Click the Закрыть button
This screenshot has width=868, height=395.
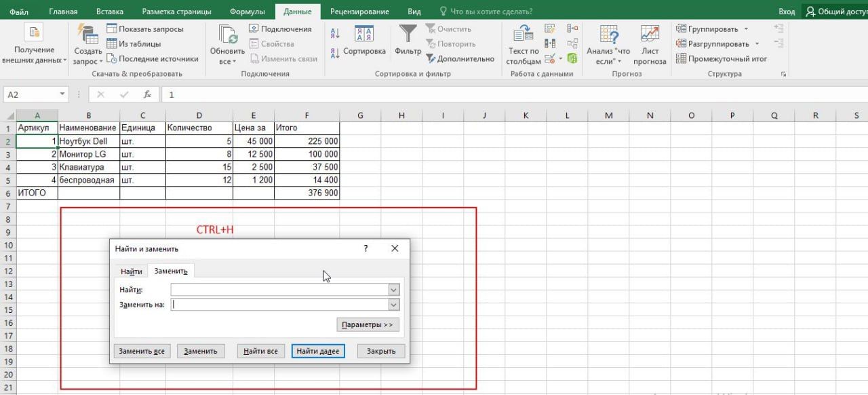click(381, 351)
